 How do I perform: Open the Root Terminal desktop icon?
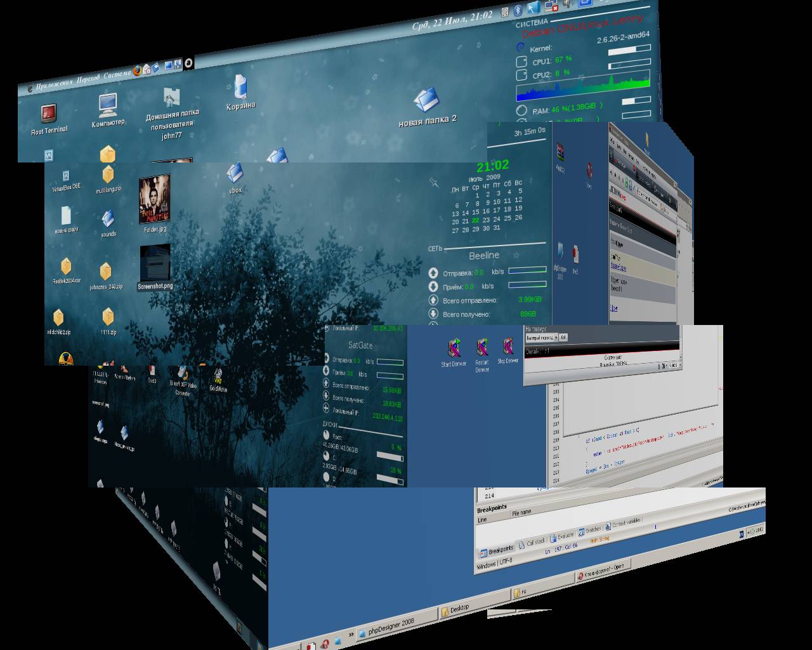[49, 120]
